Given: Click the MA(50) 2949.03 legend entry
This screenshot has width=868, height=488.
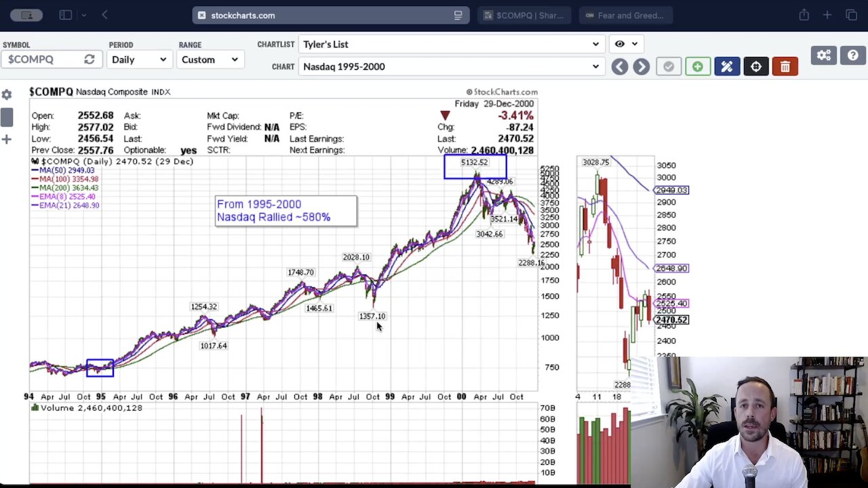Looking at the screenshot, I should click(x=63, y=170).
